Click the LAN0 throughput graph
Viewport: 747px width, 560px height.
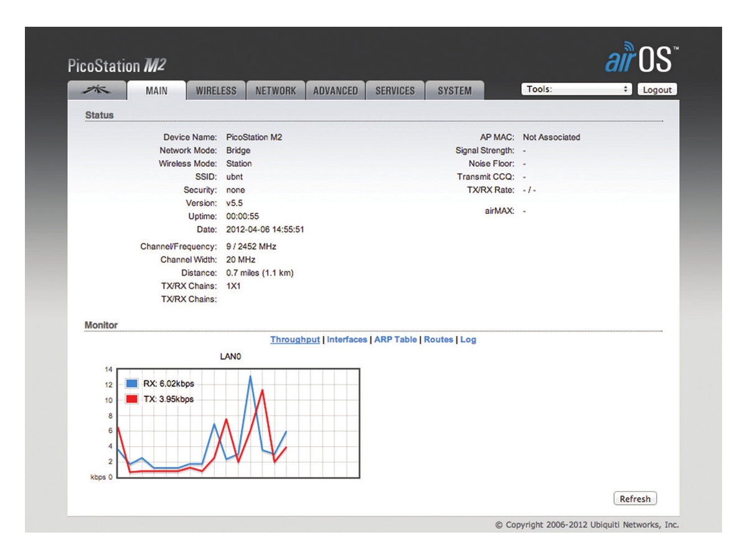tap(238, 423)
